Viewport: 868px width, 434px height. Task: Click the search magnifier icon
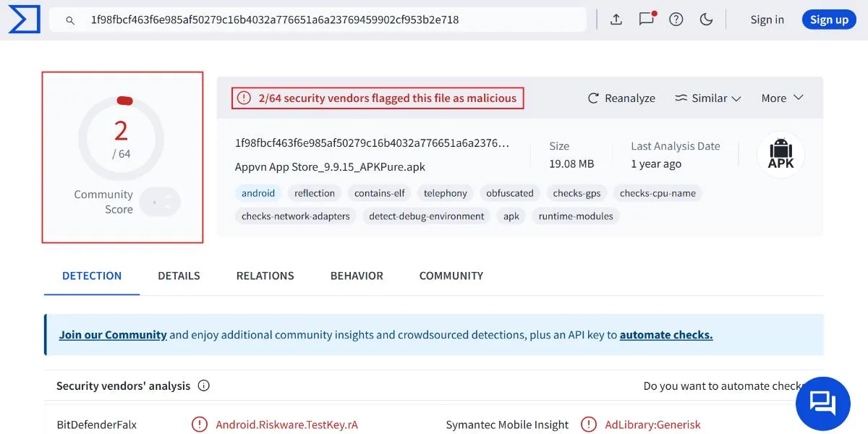pyautogui.click(x=70, y=20)
